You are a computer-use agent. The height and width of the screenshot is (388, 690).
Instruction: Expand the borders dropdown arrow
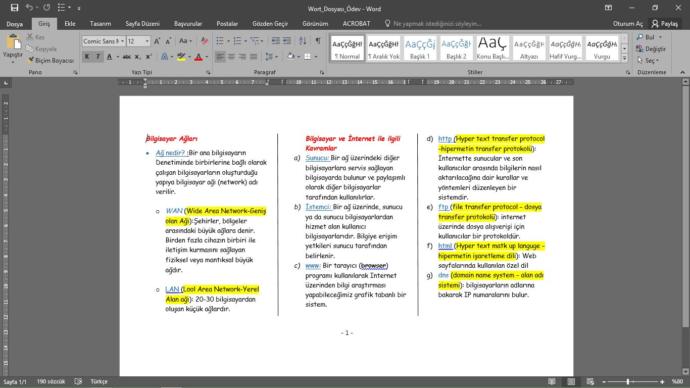pos(316,57)
